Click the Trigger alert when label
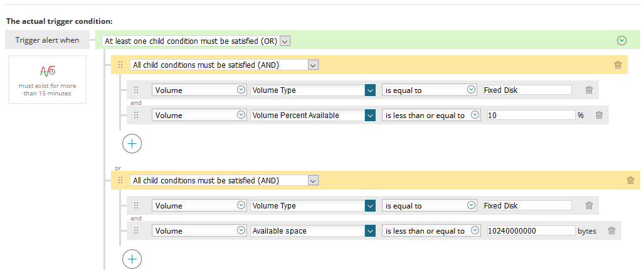Viewport: 644px width, 270px height. pyautogui.click(x=48, y=40)
